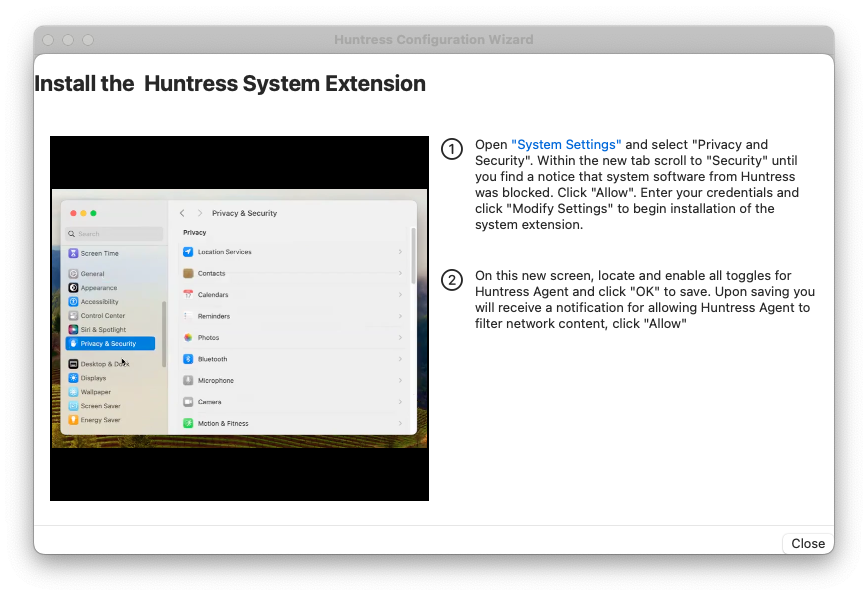Expand the Camera row chevron
This screenshot has height=596, width=868.
[400, 402]
